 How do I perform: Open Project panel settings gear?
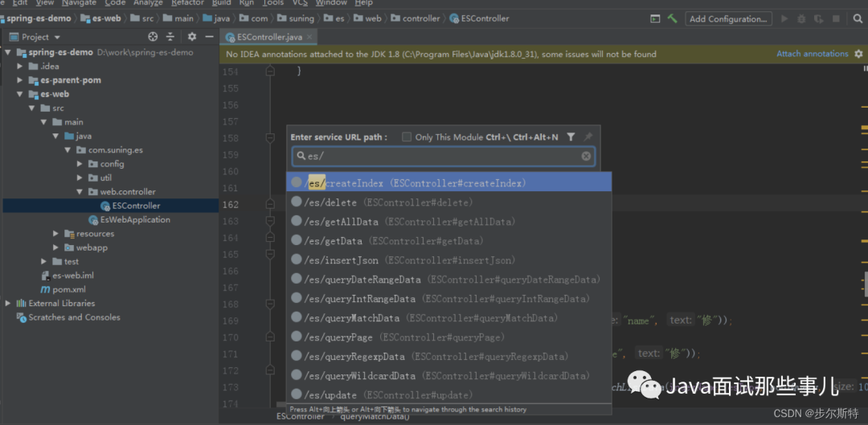(x=191, y=37)
